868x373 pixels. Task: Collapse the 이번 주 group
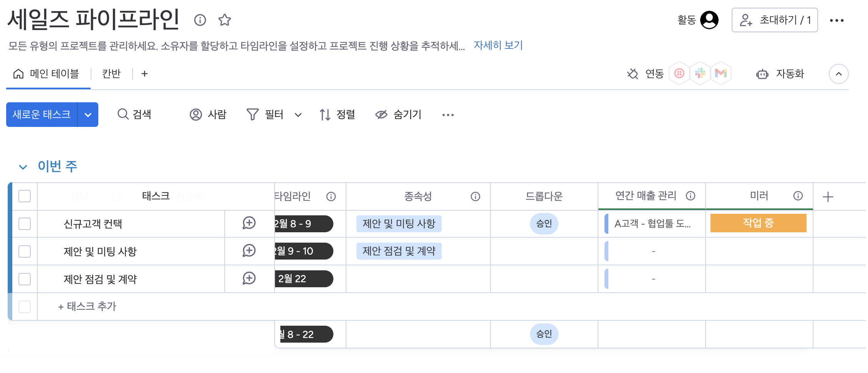23,167
